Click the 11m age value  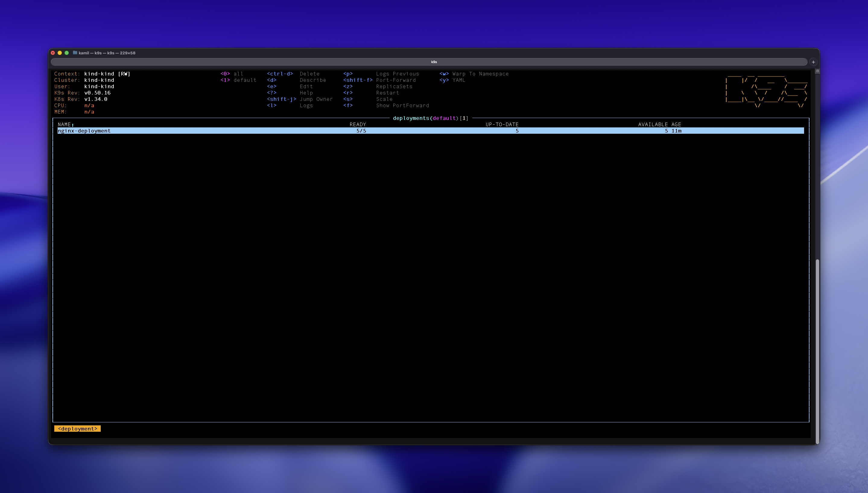tap(676, 131)
